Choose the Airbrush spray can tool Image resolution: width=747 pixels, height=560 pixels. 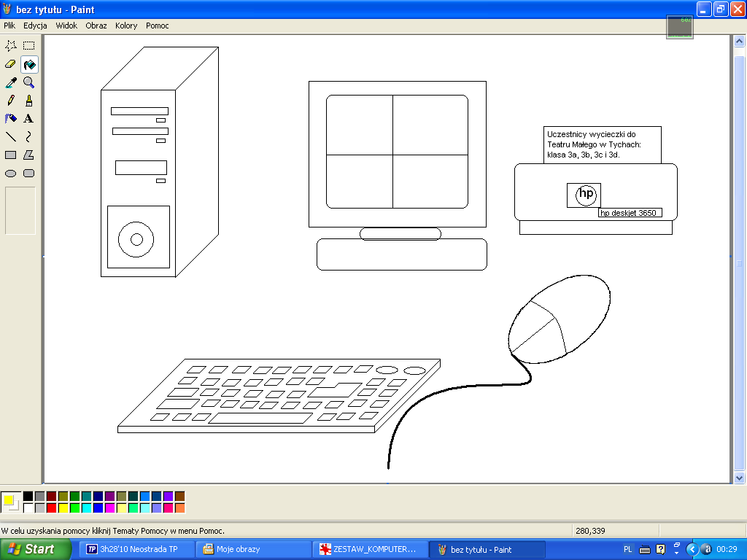(x=11, y=119)
